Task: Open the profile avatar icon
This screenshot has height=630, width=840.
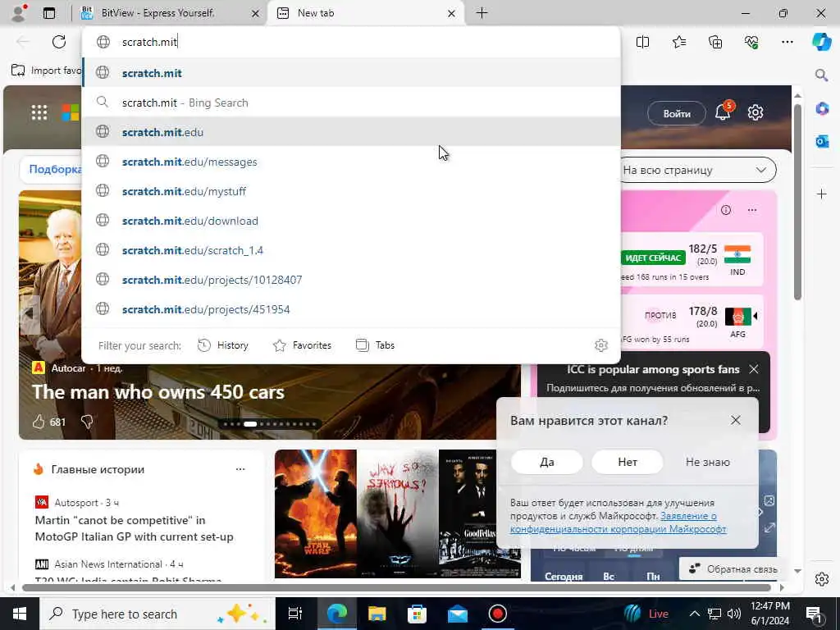Action: click(x=20, y=13)
